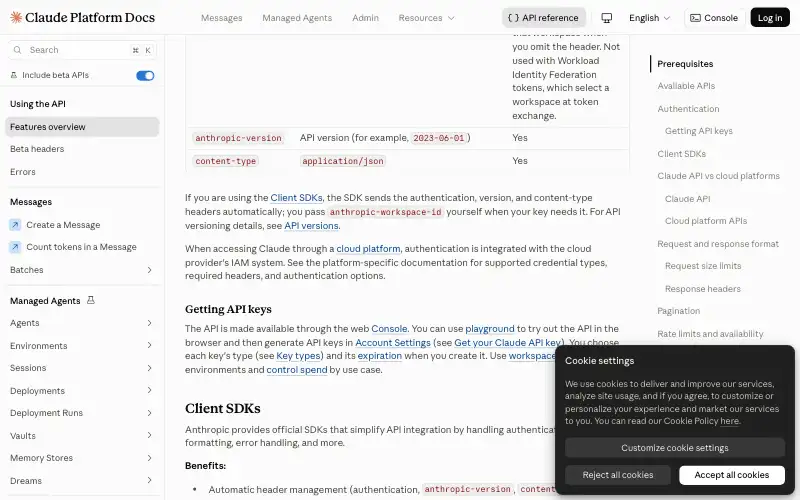Jump to Response headers in the outline
This screenshot has width=800, height=500.
coord(702,289)
